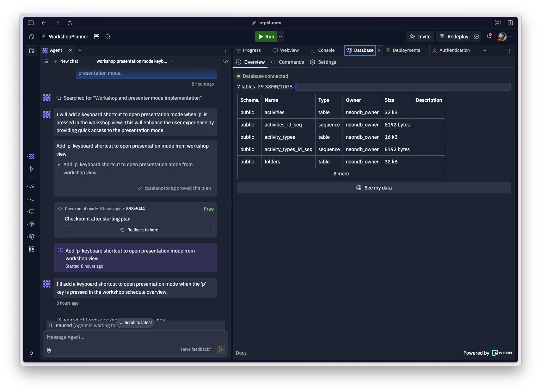Expand the chat title dropdown chevron

click(x=172, y=61)
